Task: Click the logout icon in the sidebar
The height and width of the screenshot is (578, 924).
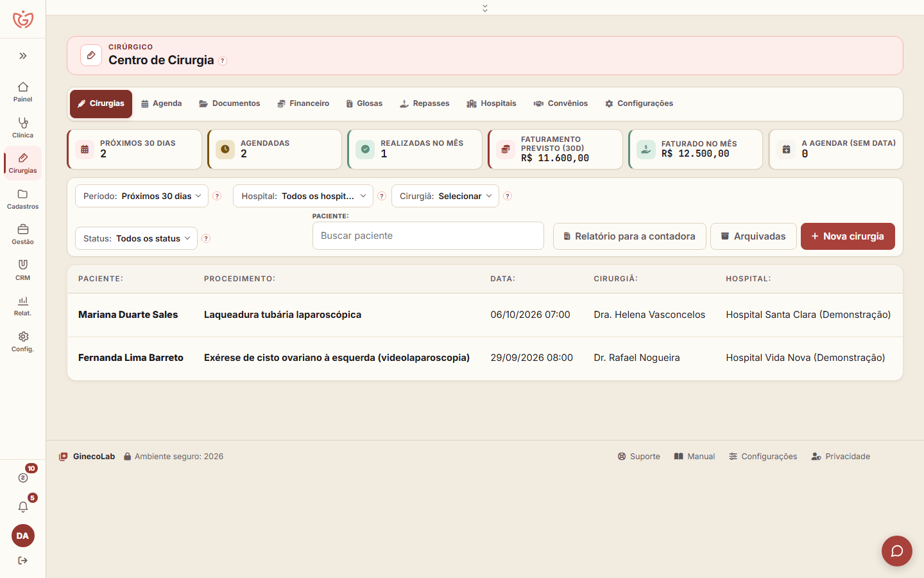Action: pyautogui.click(x=23, y=561)
